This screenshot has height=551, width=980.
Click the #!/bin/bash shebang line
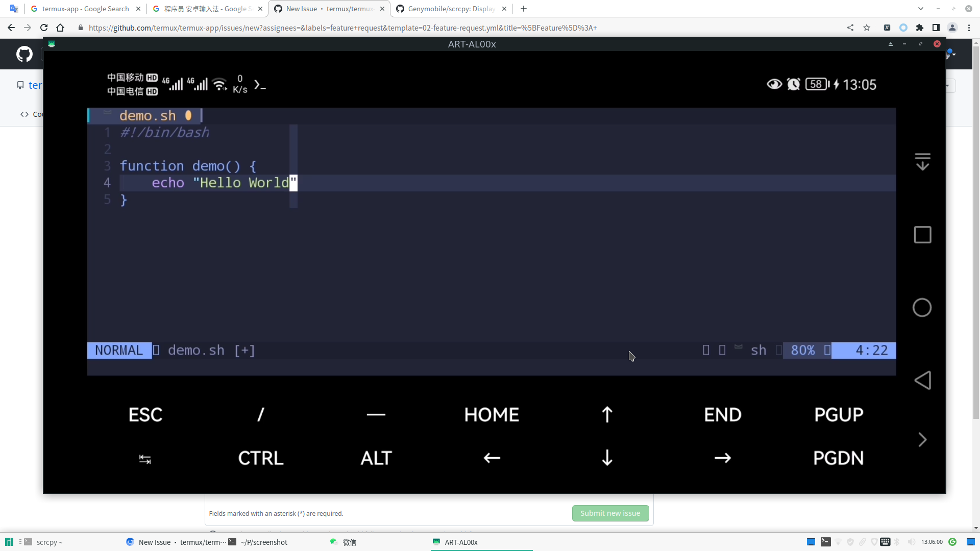click(x=164, y=133)
